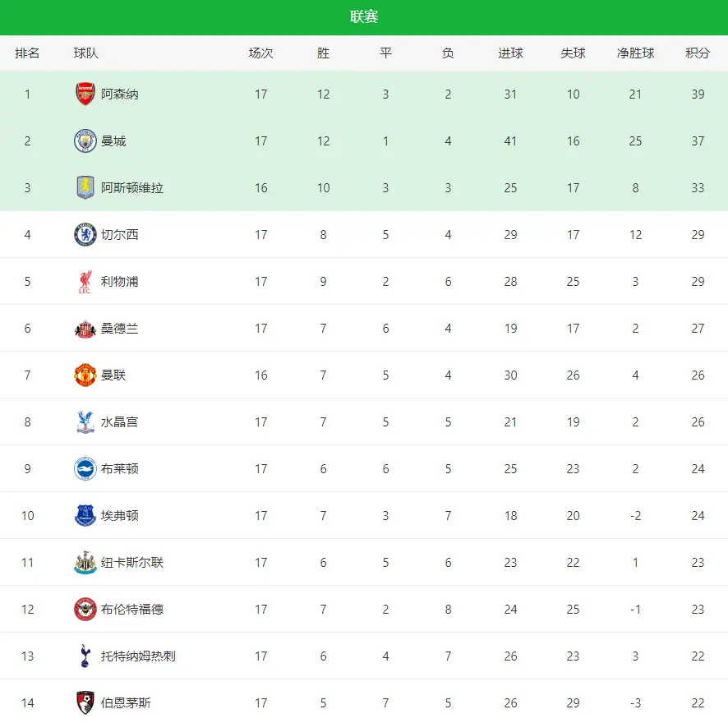The width and height of the screenshot is (728, 723).
Task: Click the Chelsea club badge
Action: tap(85, 235)
